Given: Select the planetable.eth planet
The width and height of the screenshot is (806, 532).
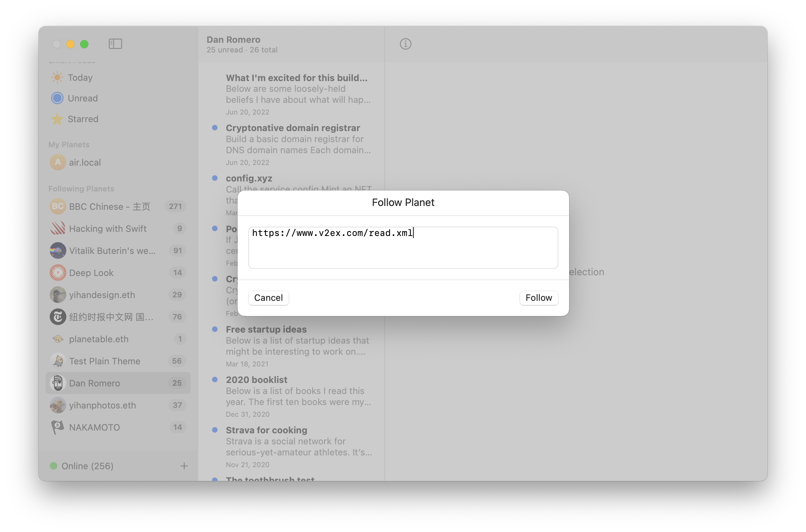Looking at the screenshot, I should coord(98,339).
